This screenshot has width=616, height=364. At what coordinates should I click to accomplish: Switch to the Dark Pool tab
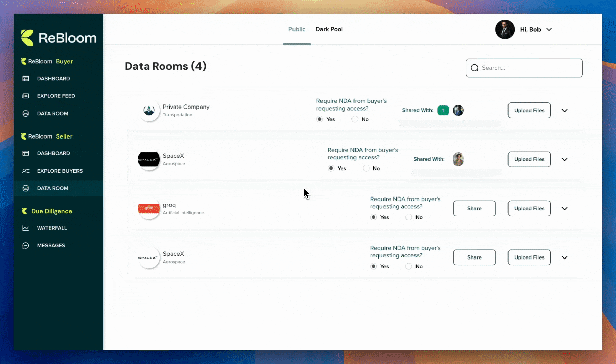pyautogui.click(x=329, y=29)
